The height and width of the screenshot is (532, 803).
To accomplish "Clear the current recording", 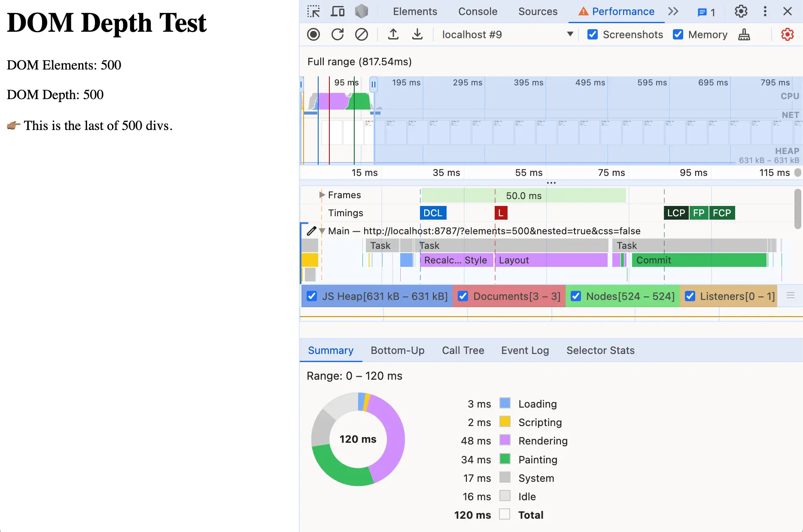I will point(362,34).
